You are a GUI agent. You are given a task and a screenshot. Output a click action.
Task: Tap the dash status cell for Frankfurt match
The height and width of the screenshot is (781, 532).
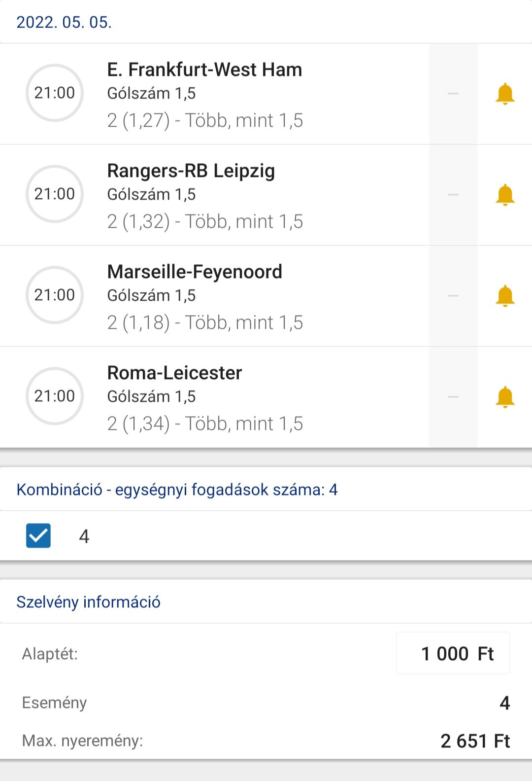(x=453, y=94)
